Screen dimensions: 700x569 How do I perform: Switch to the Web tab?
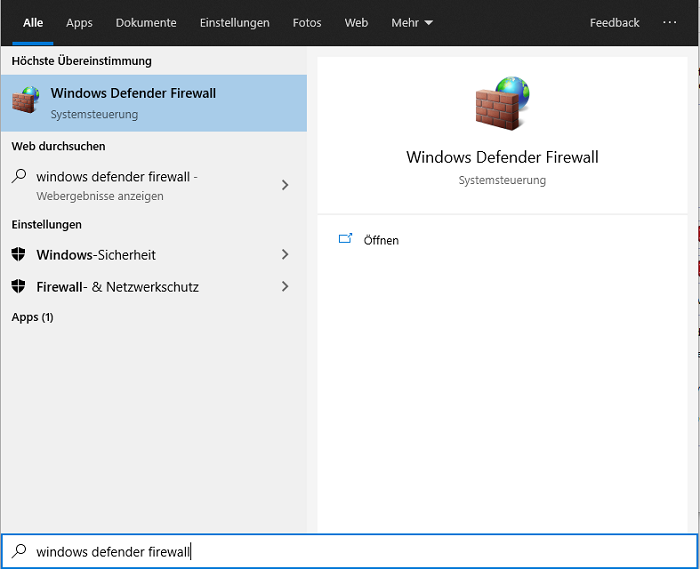pos(356,23)
